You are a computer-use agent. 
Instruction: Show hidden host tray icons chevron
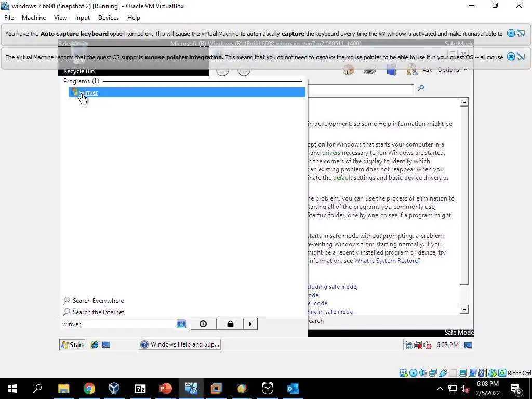[440, 389]
